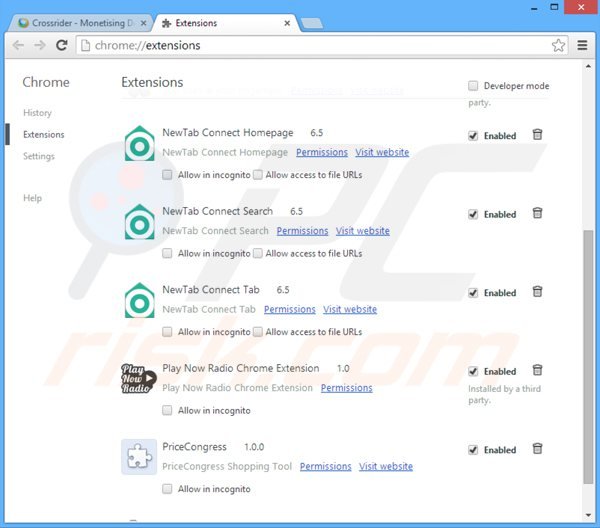Delete PriceCongress extension with trash icon
This screenshot has width=600, height=528.
(537, 449)
